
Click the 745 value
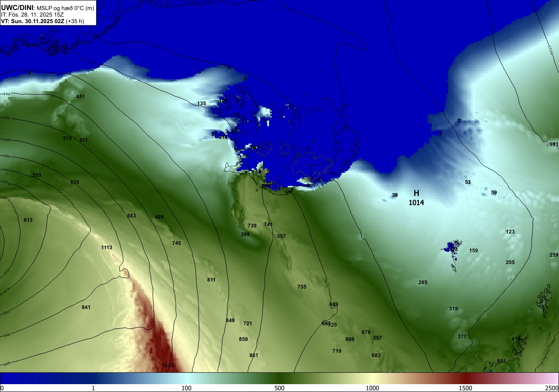[x=176, y=243]
